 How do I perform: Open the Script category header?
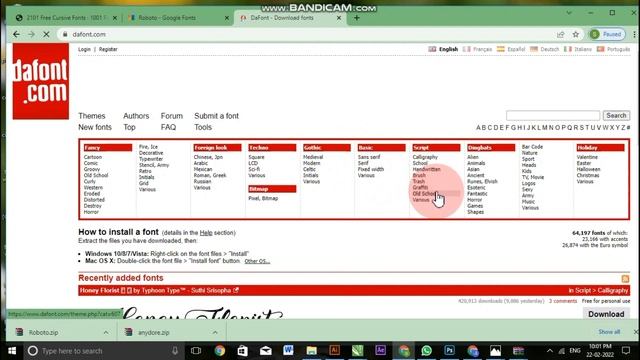click(436, 148)
